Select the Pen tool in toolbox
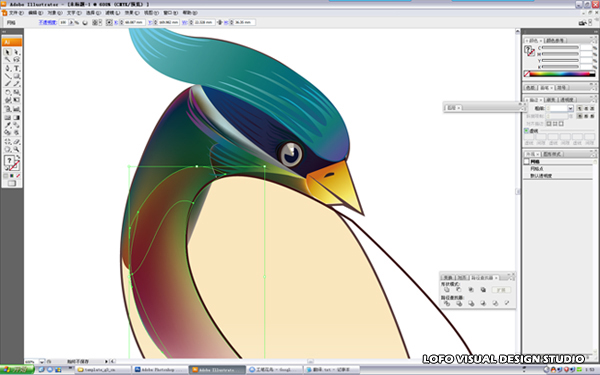 pos(8,68)
